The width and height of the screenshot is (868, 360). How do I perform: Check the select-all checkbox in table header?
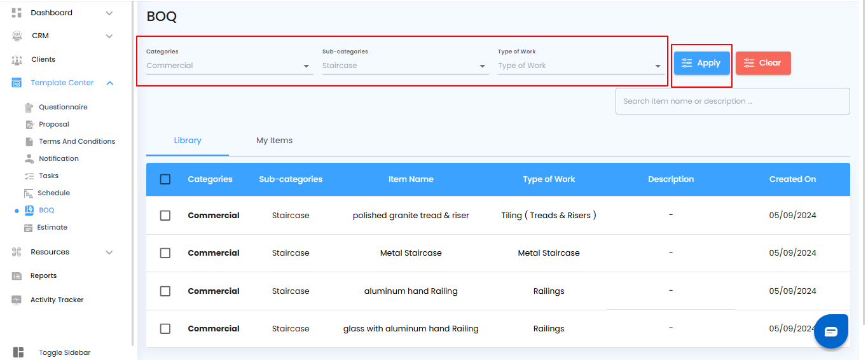[x=165, y=179]
